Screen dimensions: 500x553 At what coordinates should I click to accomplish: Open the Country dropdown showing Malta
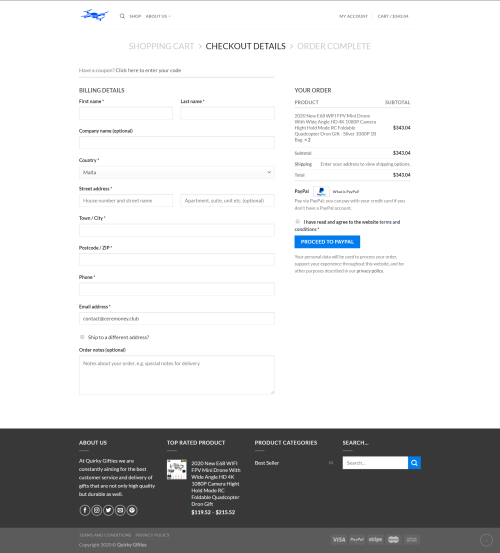pos(177,172)
